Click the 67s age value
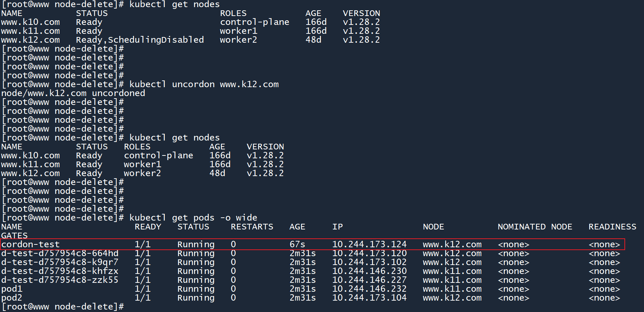Viewport: 644px width, 312px height. pos(297,244)
